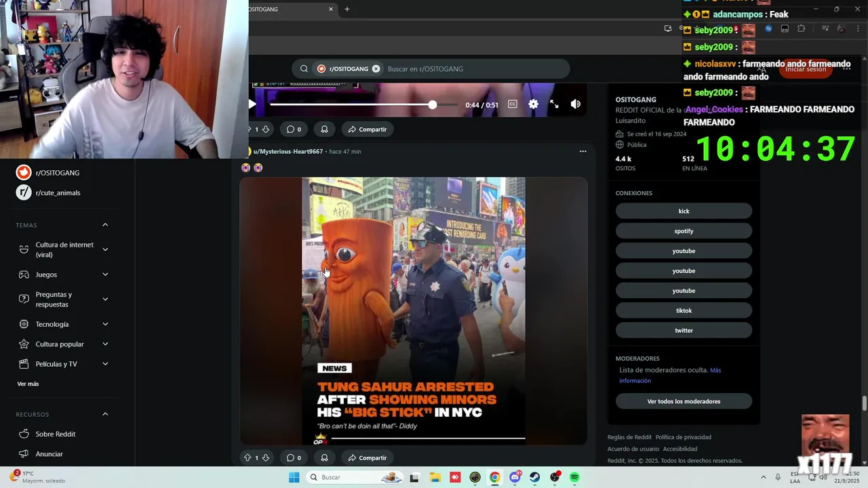Open Política de privacidad footer link
Viewport: 868px width, 488px height.
pyautogui.click(x=683, y=437)
